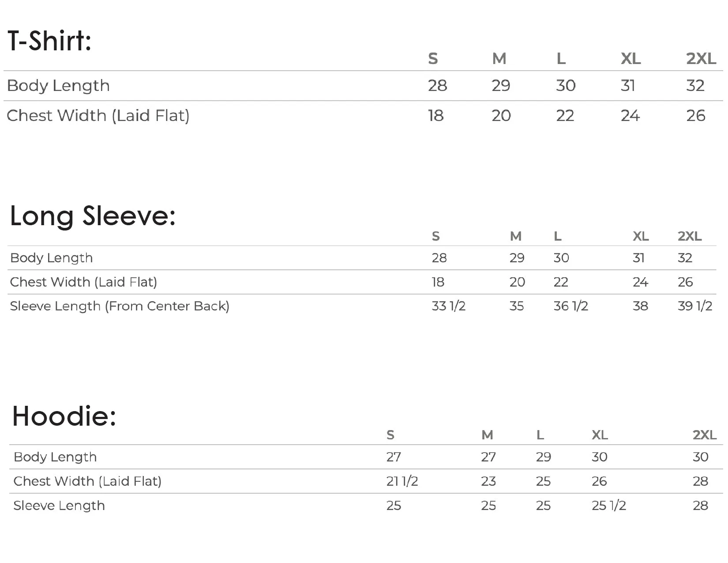This screenshot has width=728, height=563.
Task: Click the 2XL column header in T-Shirt table
Action: click(701, 58)
